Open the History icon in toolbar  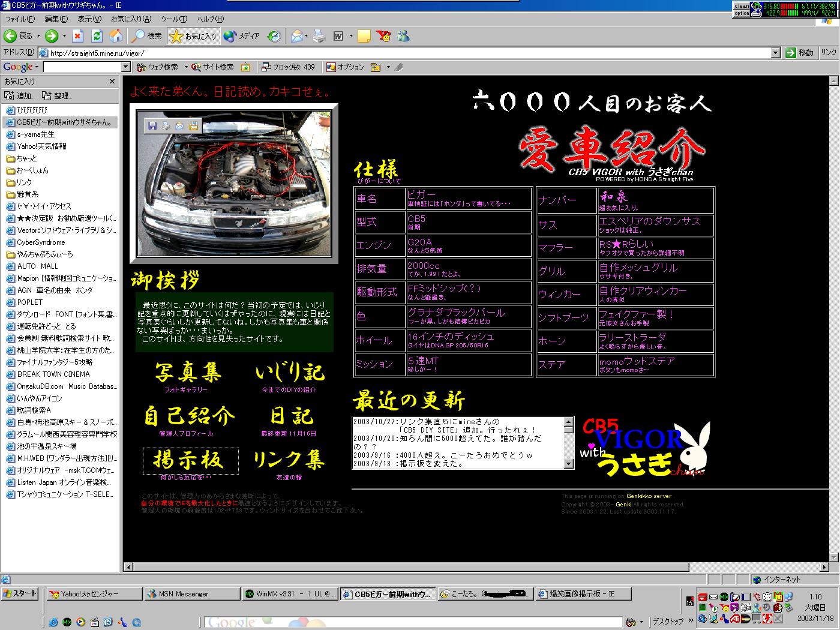pyautogui.click(x=274, y=36)
